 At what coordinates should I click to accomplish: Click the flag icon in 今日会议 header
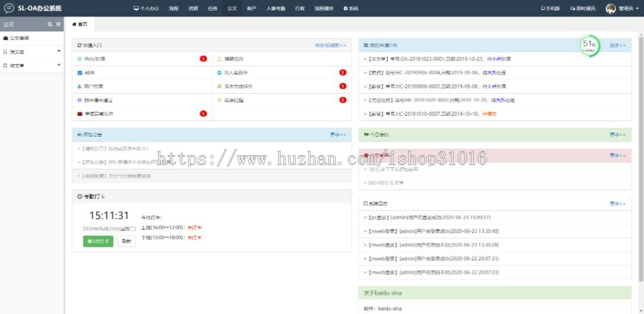click(366, 134)
